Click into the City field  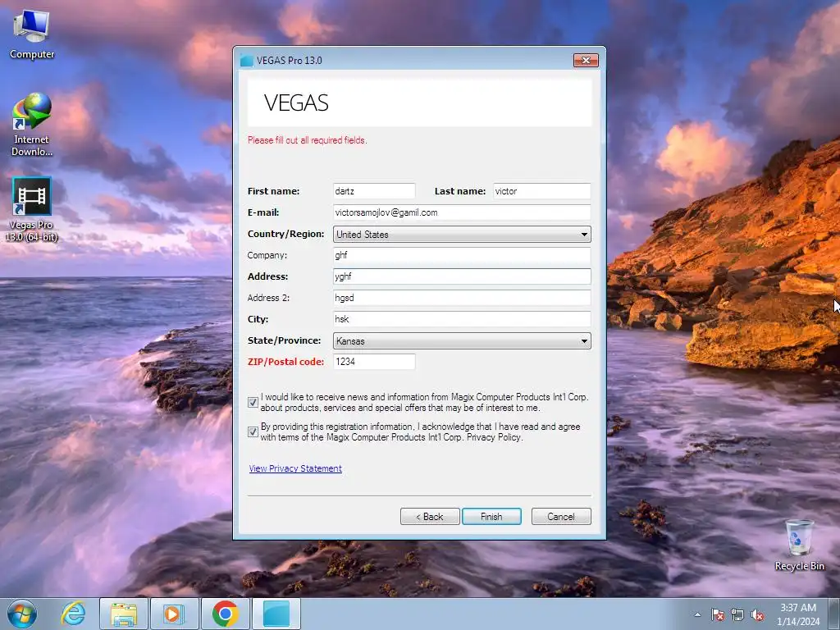tap(462, 319)
